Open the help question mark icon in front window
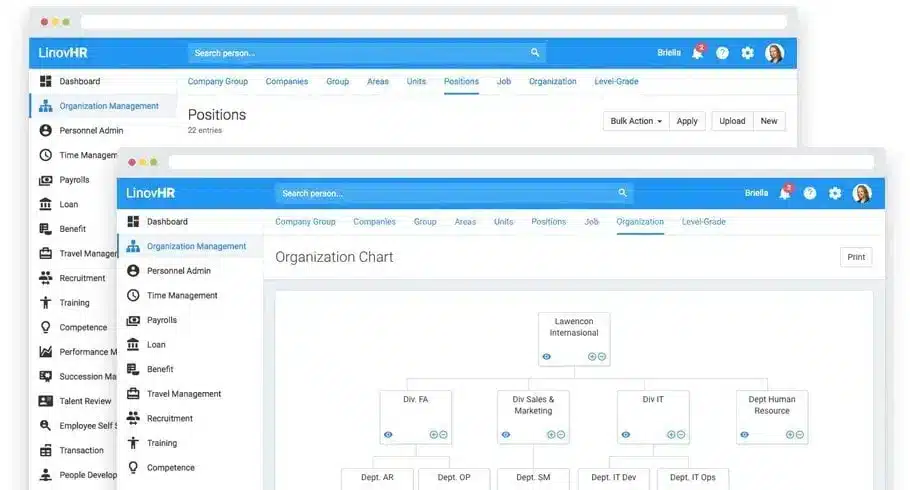The width and height of the screenshot is (910, 490). pyautogui.click(x=810, y=194)
